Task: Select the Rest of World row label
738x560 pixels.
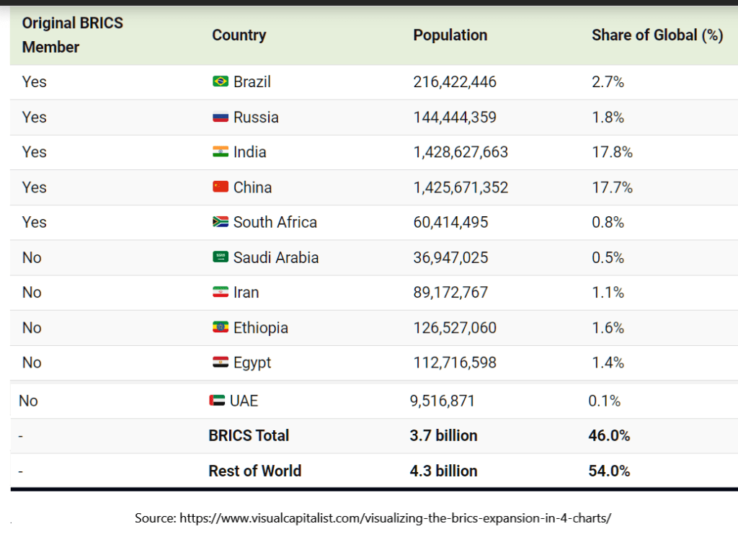Action: pos(254,471)
